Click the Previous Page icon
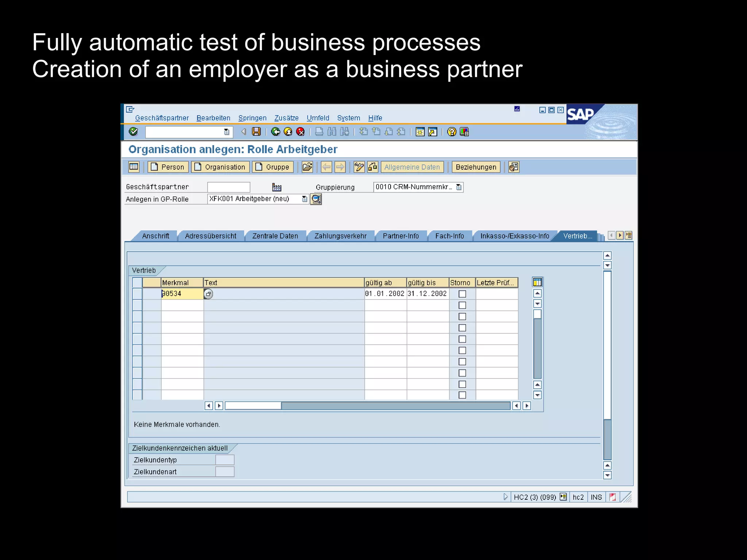 point(376,132)
